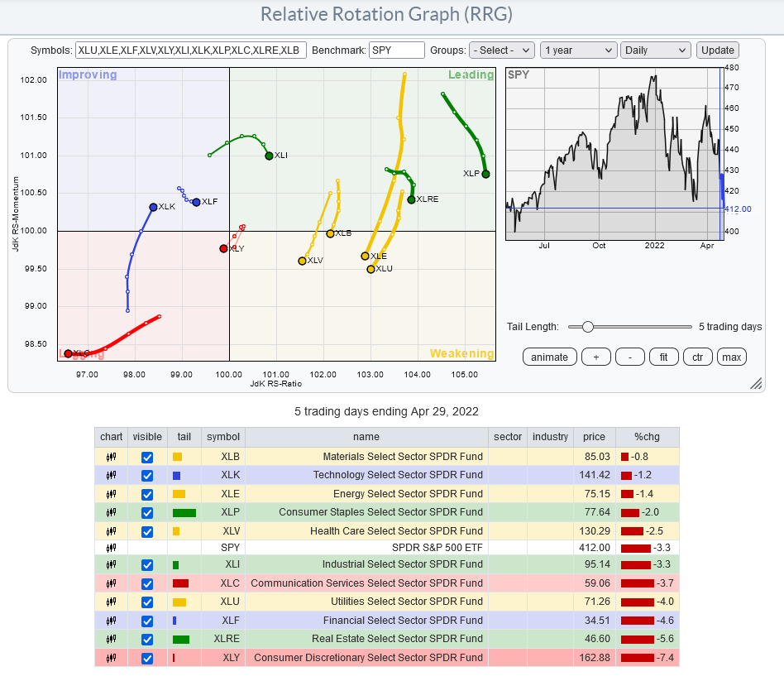Uncheck visibility for XLE

click(147, 494)
